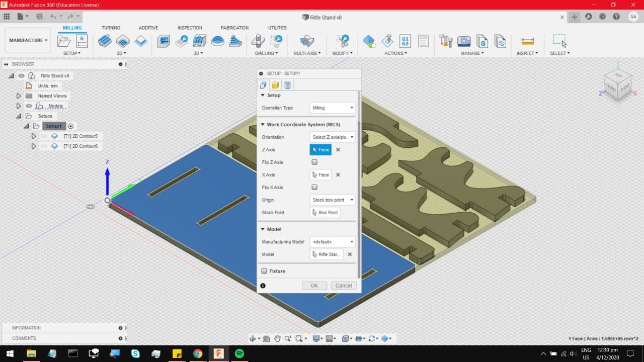Viewport: 644px width, 362px height.
Task: Open the Job Status clock icon
Action: (x=602, y=17)
